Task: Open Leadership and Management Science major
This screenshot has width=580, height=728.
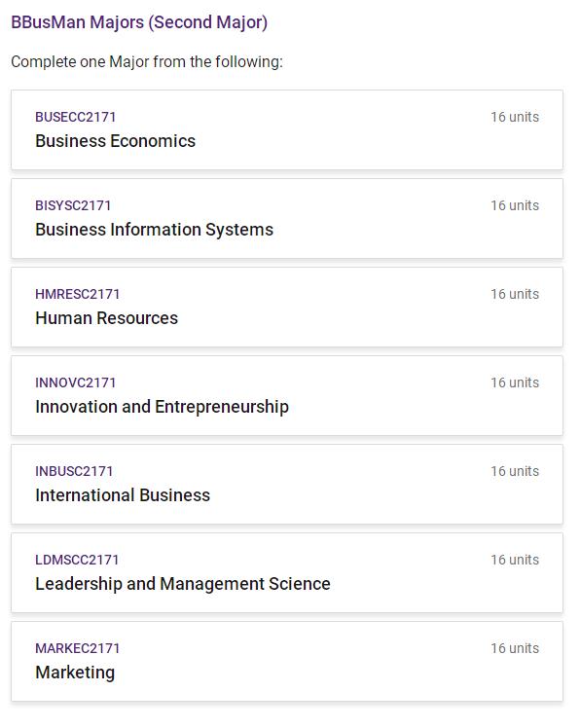Action: click(287, 573)
